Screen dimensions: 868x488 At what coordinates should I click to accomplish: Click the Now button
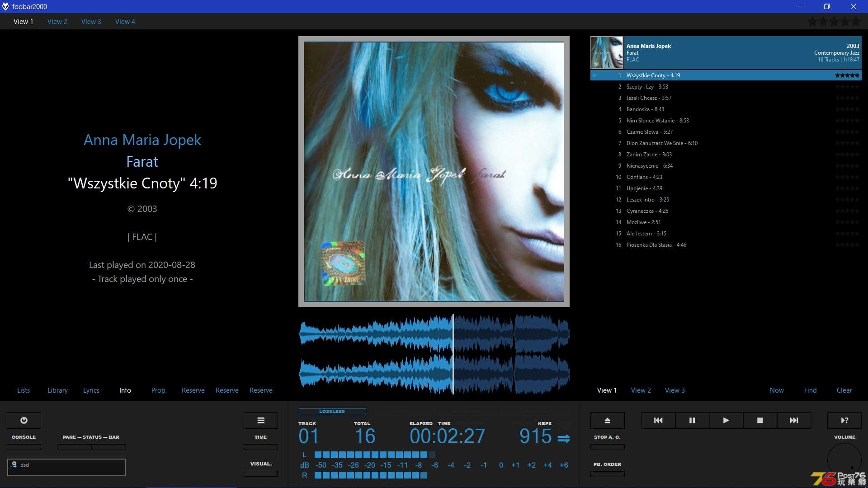click(777, 390)
